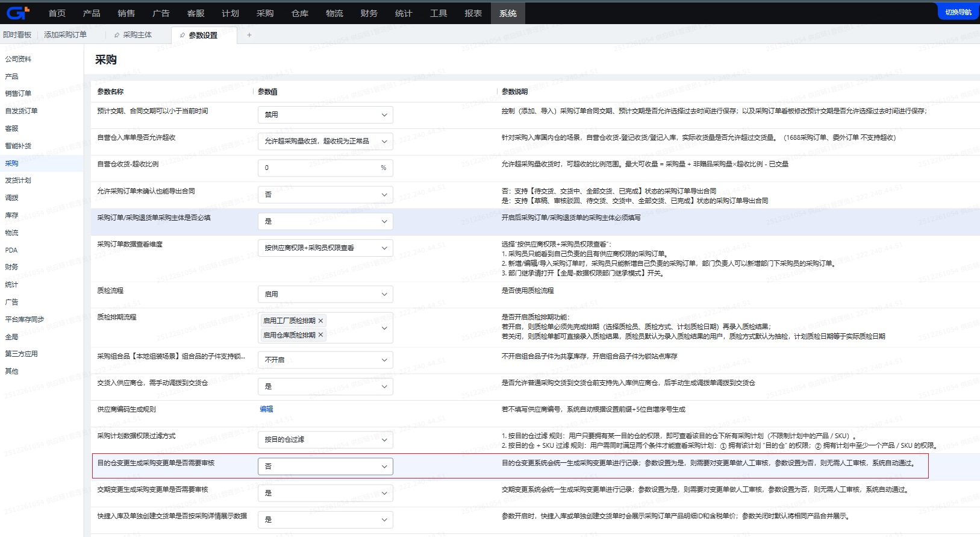Click 编辑 link for 供应商编码生成规则
This screenshot has width=980, height=537.
(x=266, y=409)
